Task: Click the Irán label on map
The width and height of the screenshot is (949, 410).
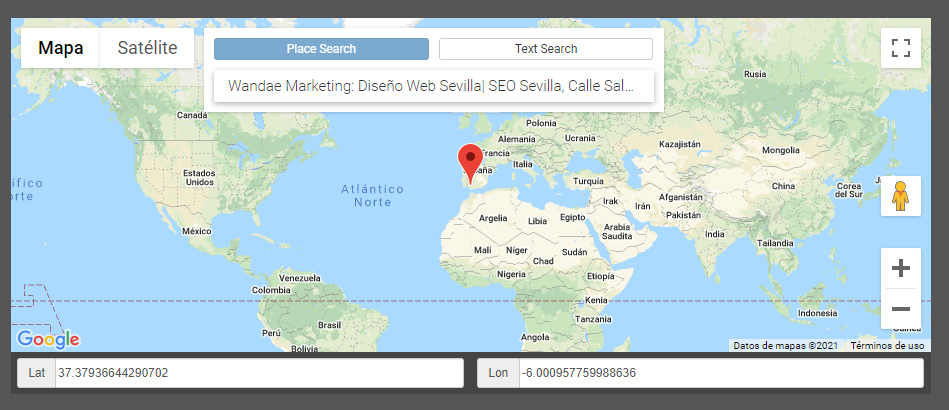Action: point(642,206)
